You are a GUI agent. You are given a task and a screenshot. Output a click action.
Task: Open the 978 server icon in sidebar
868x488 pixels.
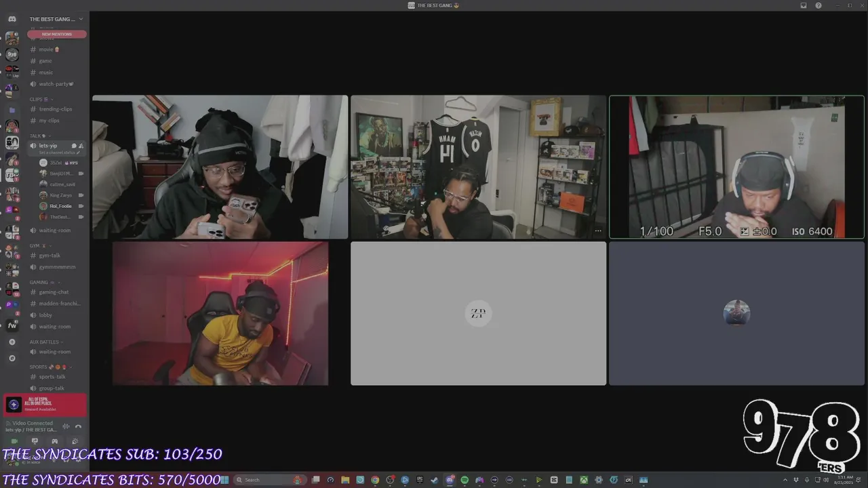(12, 54)
